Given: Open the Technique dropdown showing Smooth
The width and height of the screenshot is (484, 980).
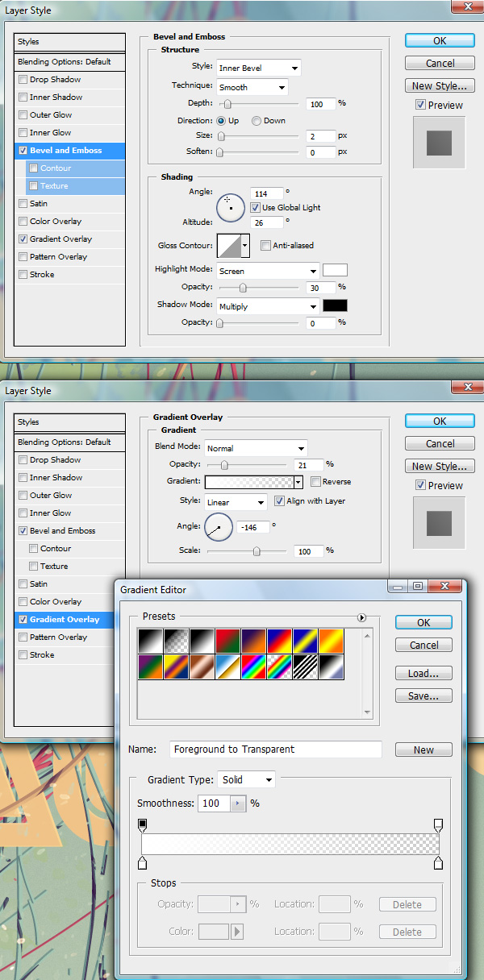Looking at the screenshot, I should click(x=252, y=87).
